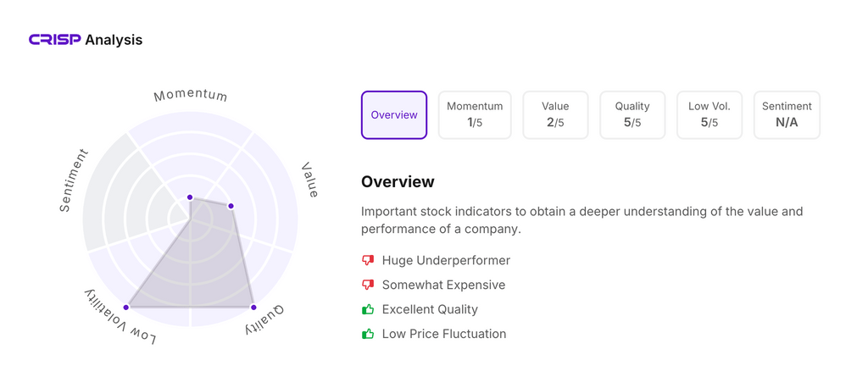Select the Overview tab

(x=394, y=115)
